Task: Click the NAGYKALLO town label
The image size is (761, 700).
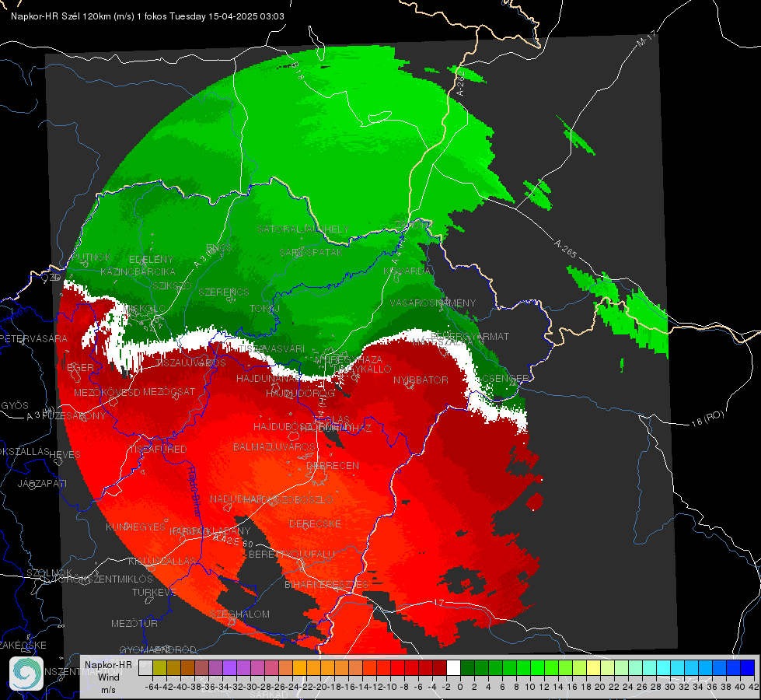Action: click(x=362, y=369)
